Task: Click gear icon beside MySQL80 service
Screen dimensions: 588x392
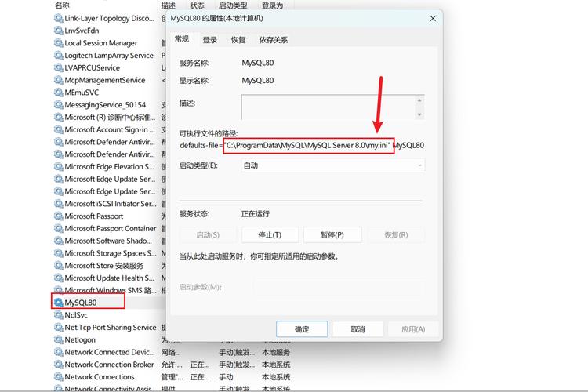Action: pyautogui.click(x=59, y=303)
